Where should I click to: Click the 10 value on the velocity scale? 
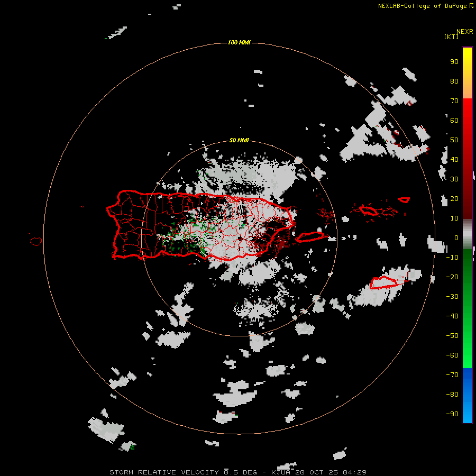point(454,218)
